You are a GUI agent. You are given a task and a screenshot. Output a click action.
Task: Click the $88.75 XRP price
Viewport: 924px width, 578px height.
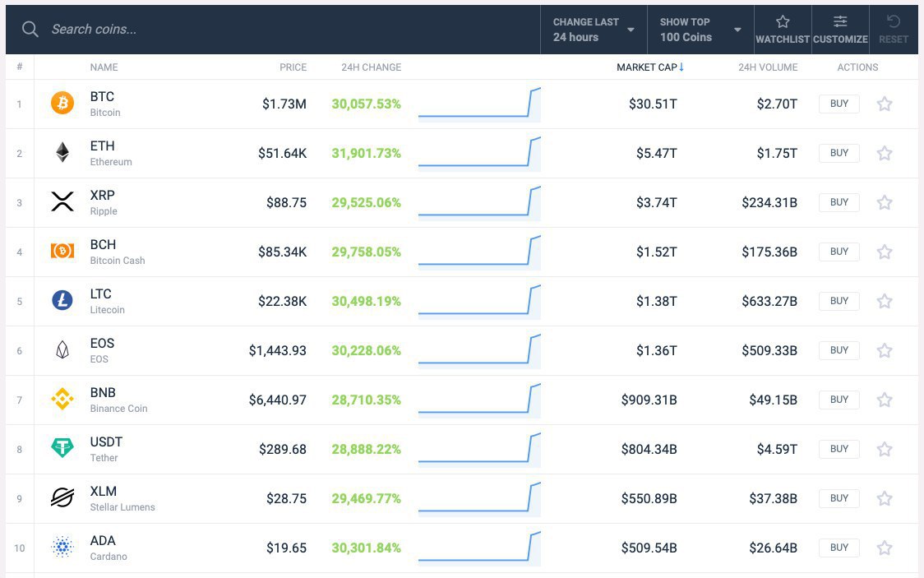(286, 203)
